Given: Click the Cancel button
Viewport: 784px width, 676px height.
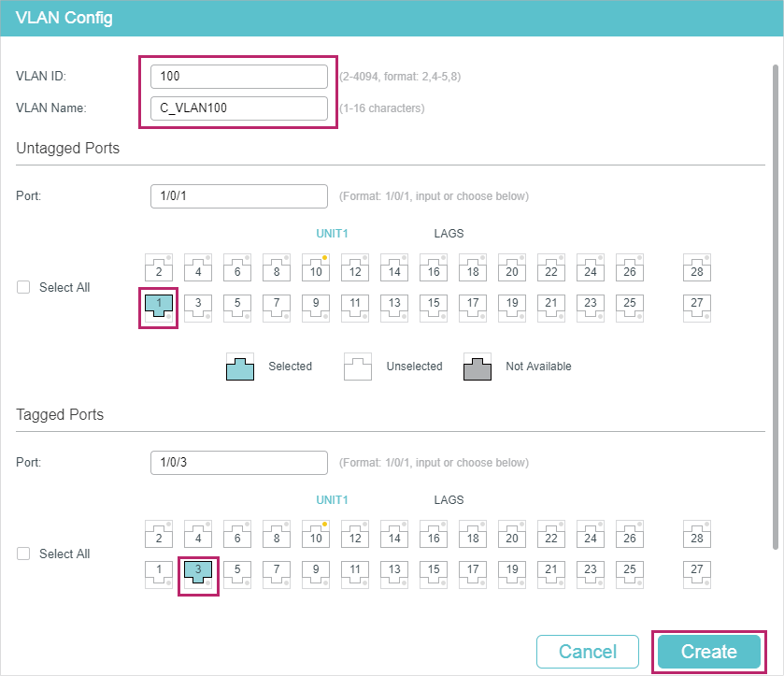Looking at the screenshot, I should coord(588,652).
